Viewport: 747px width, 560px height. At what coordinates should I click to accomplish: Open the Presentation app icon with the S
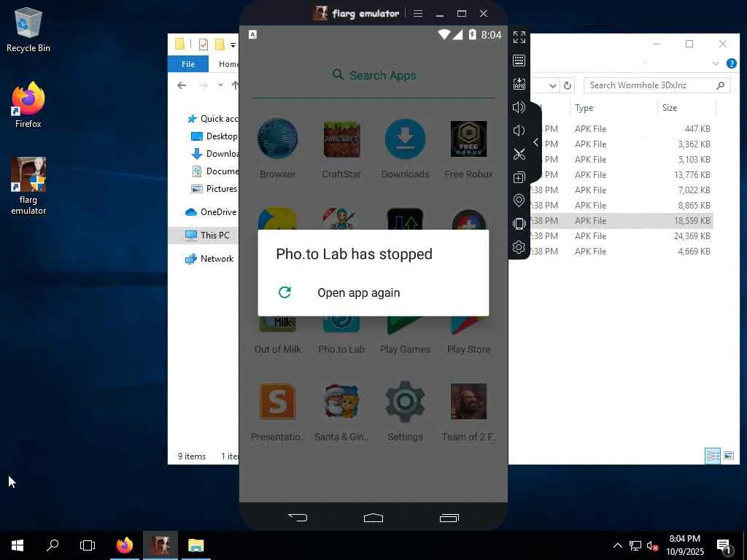pos(277,402)
